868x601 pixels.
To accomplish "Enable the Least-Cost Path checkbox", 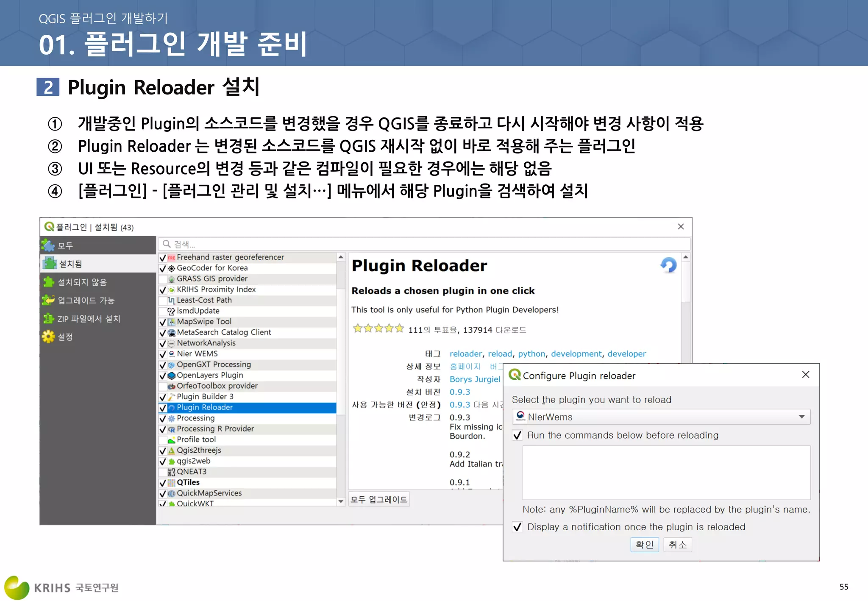I will [x=163, y=300].
